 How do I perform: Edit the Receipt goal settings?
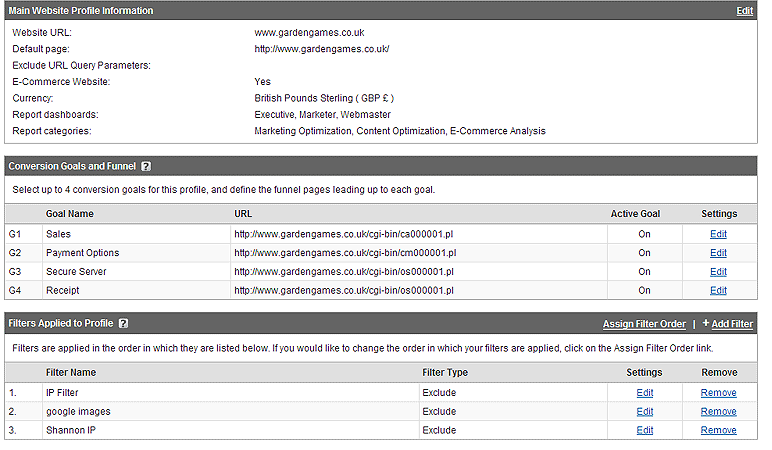(718, 290)
